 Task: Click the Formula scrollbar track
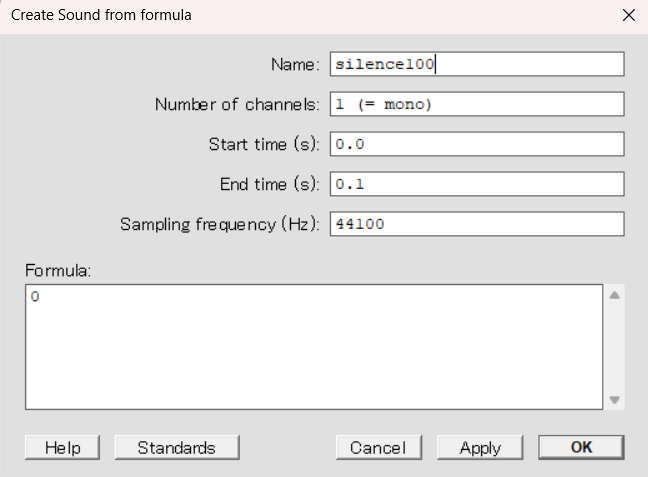[x=615, y=347]
